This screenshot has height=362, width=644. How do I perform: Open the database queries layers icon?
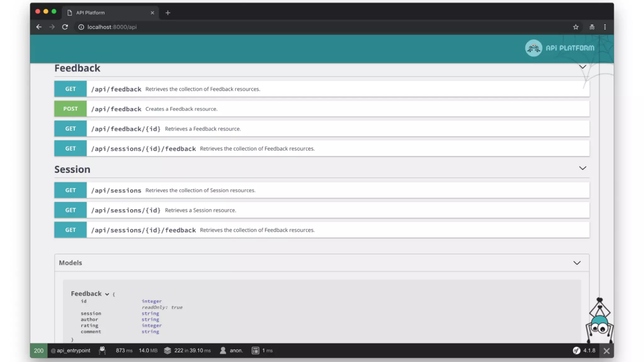(x=168, y=350)
